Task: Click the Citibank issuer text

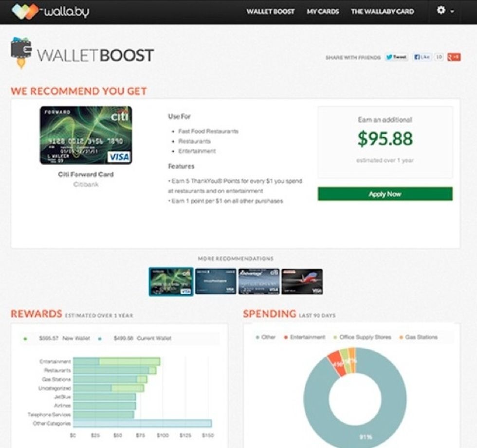Action: (x=86, y=185)
